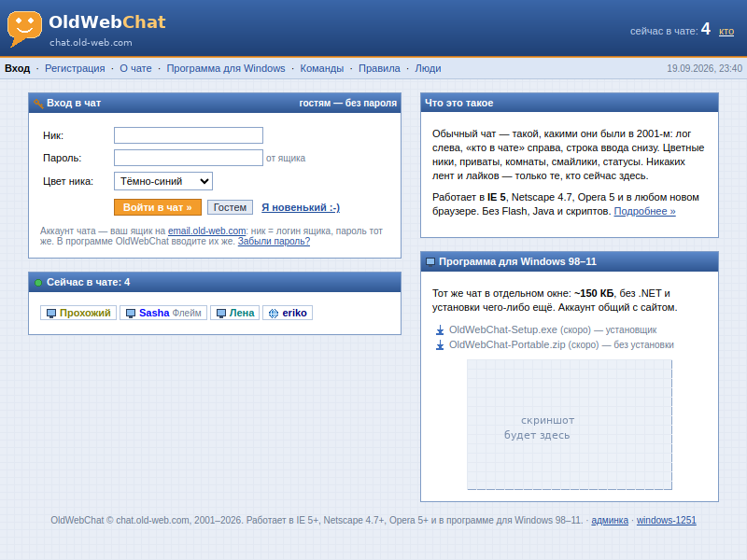
Task: Go to Команды navigation item
Action: (321, 68)
